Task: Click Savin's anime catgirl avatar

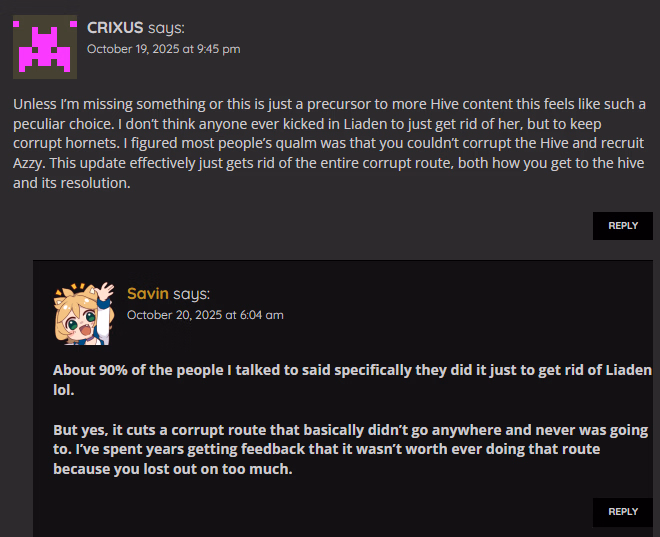Action: (85, 312)
